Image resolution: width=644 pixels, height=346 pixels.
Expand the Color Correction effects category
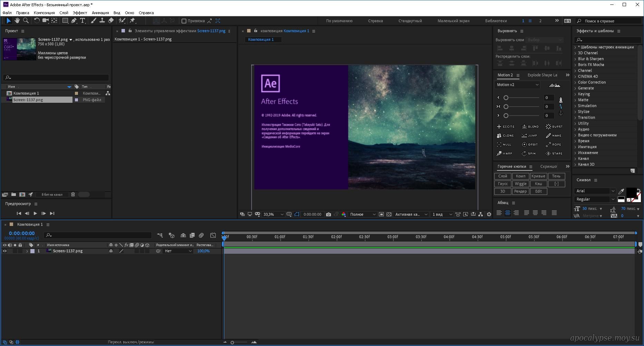point(575,82)
